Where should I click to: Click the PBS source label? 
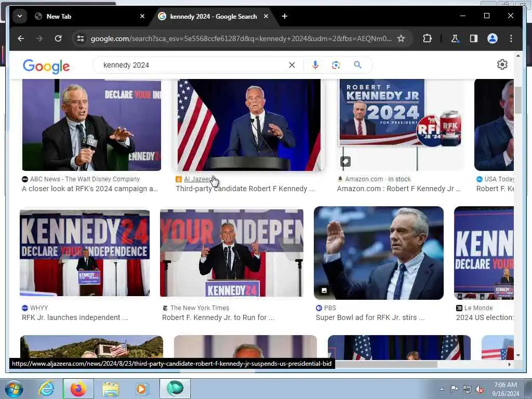click(x=330, y=308)
